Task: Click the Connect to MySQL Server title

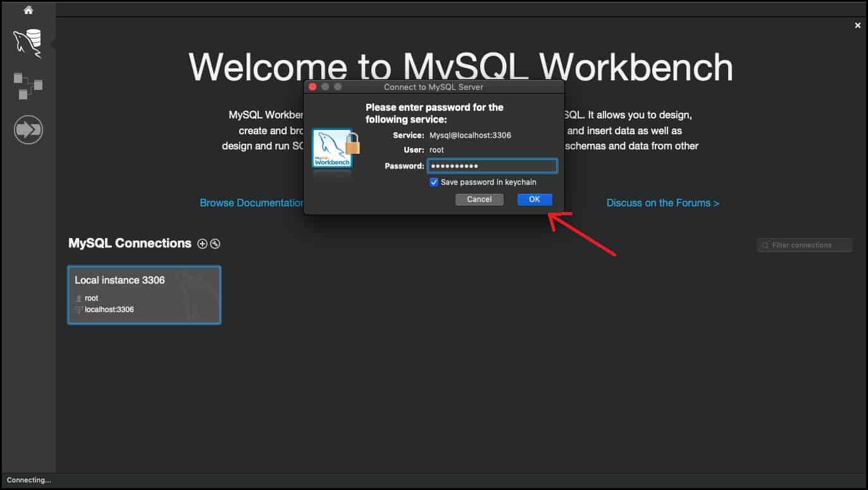Action: click(x=433, y=87)
